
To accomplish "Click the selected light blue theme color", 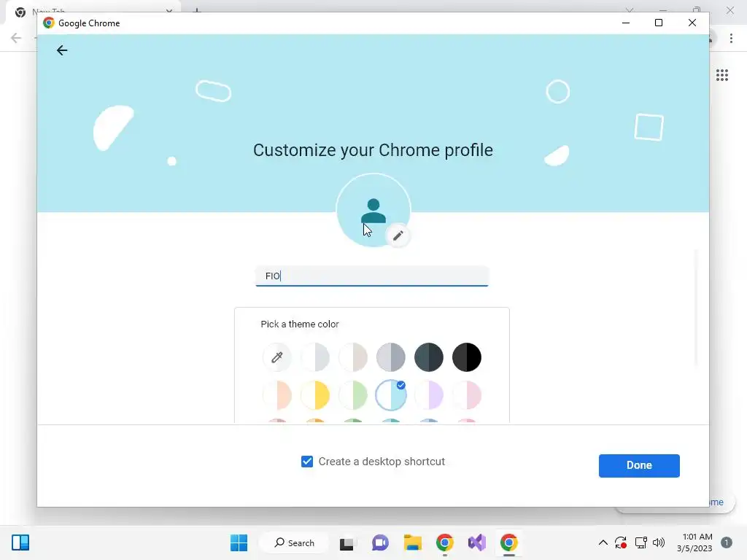I will (x=391, y=395).
